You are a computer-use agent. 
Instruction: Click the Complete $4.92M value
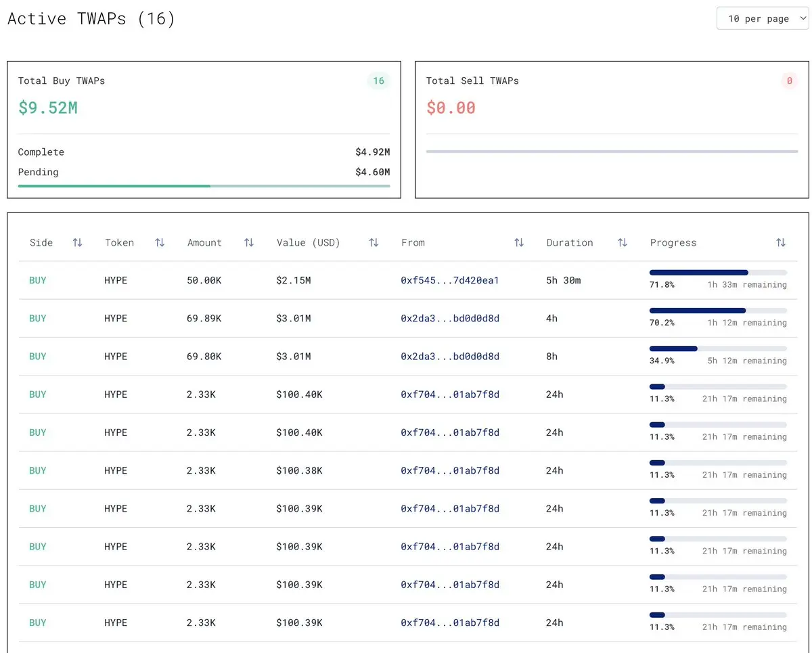372,152
